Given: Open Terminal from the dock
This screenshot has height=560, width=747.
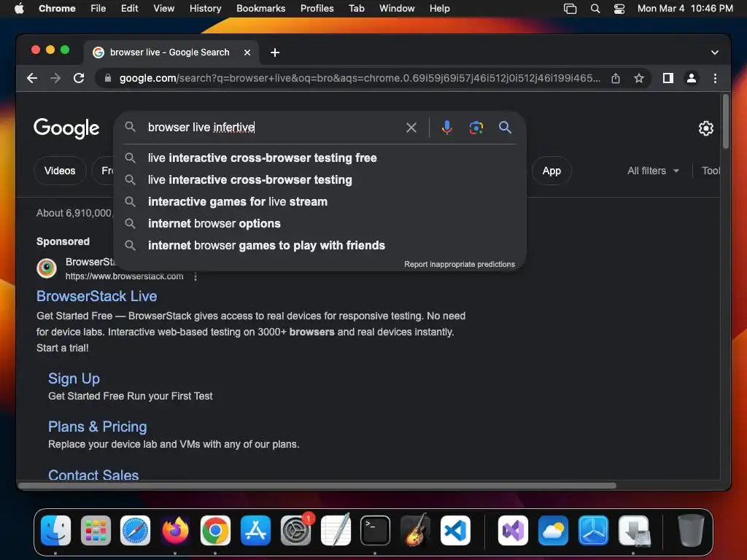Looking at the screenshot, I should [375, 530].
